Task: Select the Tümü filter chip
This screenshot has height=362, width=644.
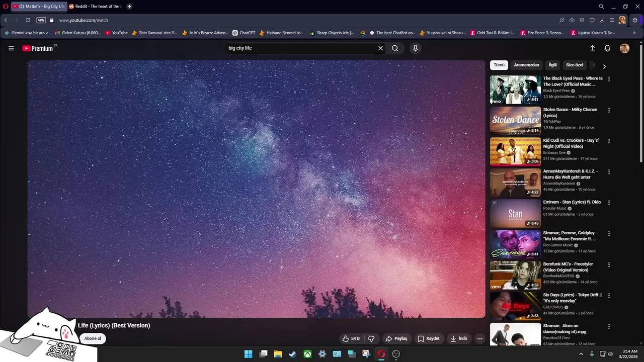Action: [x=499, y=65]
